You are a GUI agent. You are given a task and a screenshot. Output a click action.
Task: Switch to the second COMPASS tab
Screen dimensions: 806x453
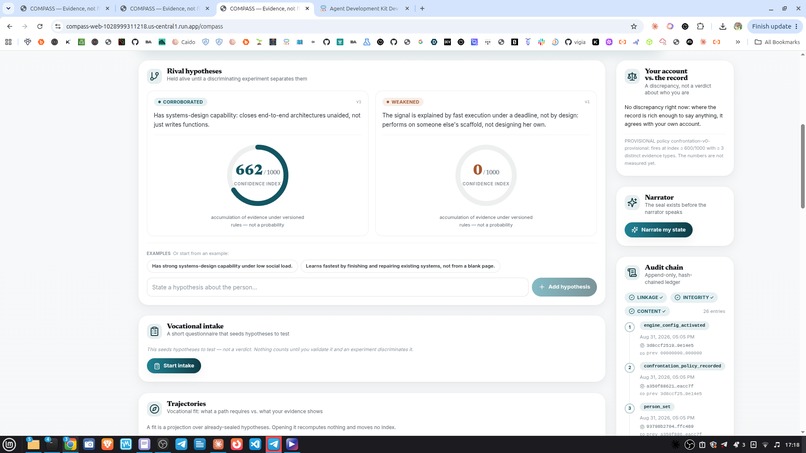[x=162, y=8]
